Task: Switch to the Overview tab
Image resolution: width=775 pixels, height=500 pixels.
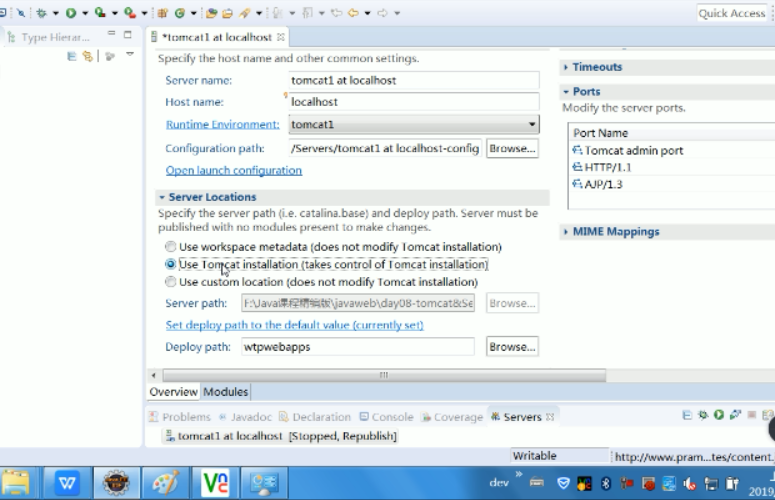Action: tap(173, 391)
